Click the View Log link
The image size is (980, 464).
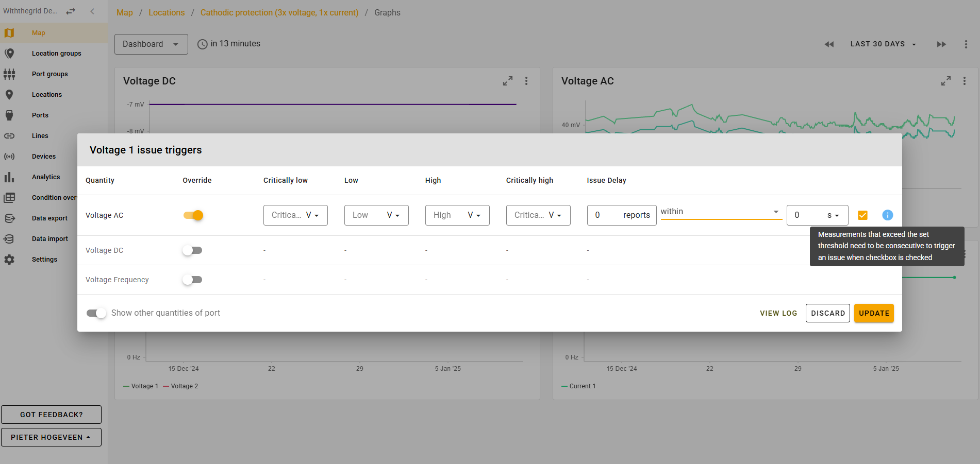pos(778,313)
